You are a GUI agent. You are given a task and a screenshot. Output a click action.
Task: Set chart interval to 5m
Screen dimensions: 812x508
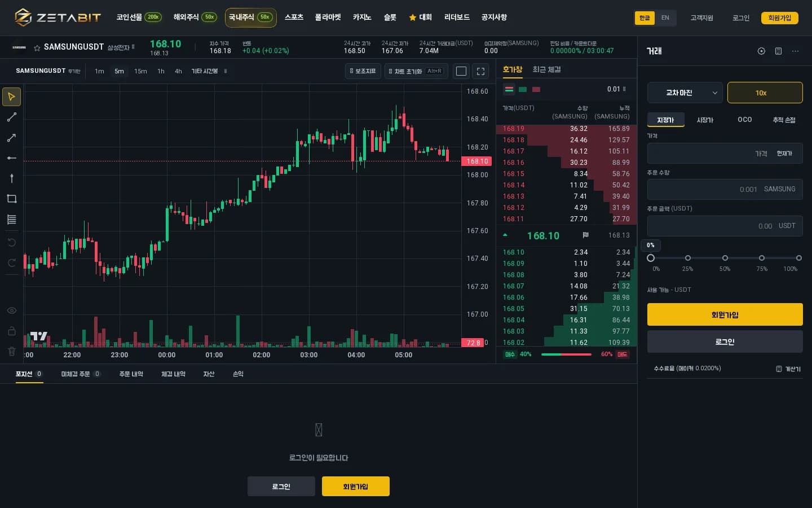[119, 71]
